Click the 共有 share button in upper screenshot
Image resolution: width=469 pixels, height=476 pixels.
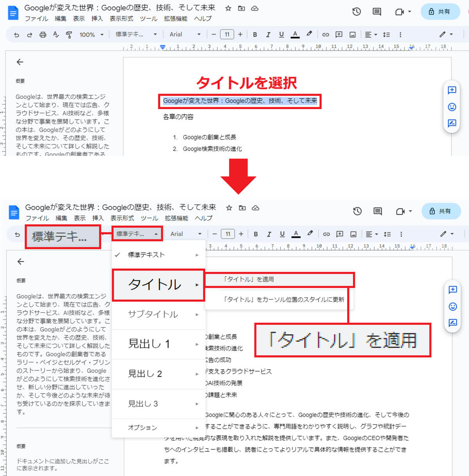pyautogui.click(x=440, y=12)
